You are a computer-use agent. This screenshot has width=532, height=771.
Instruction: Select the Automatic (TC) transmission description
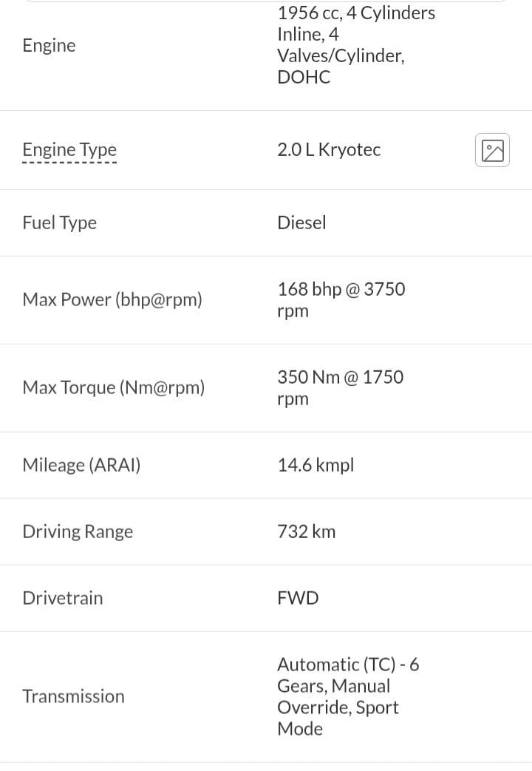[349, 696]
